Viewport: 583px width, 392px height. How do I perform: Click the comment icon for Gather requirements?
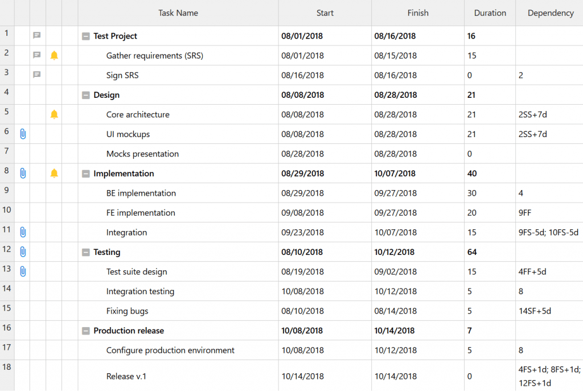pyautogui.click(x=37, y=56)
